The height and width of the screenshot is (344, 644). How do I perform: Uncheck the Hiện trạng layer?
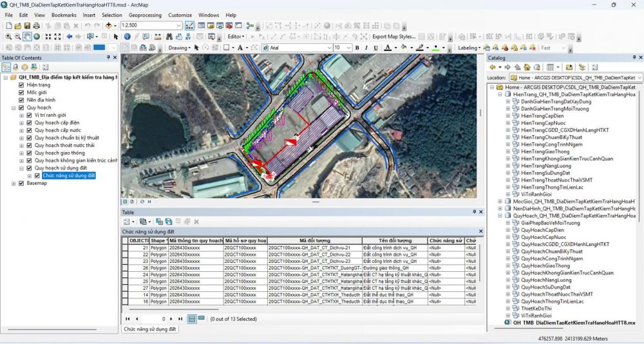(21, 84)
